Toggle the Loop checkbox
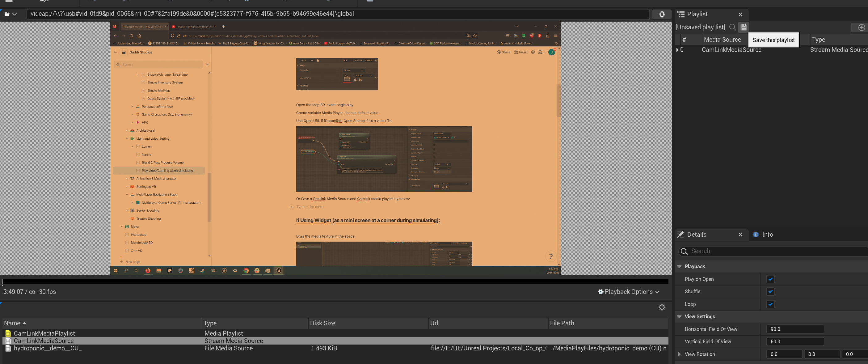This screenshot has height=364, width=868. click(770, 304)
